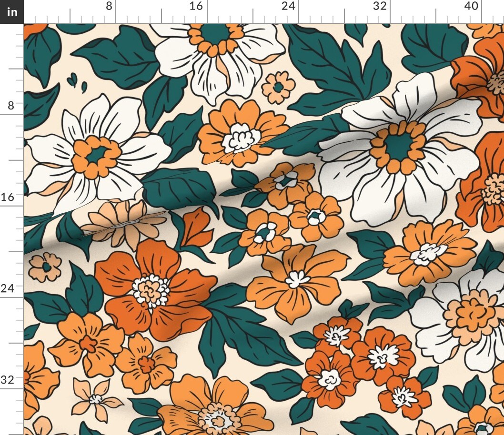Click the small star-shaped peach flower at bottom left
The width and height of the screenshot is (504, 435).
click(96, 398)
